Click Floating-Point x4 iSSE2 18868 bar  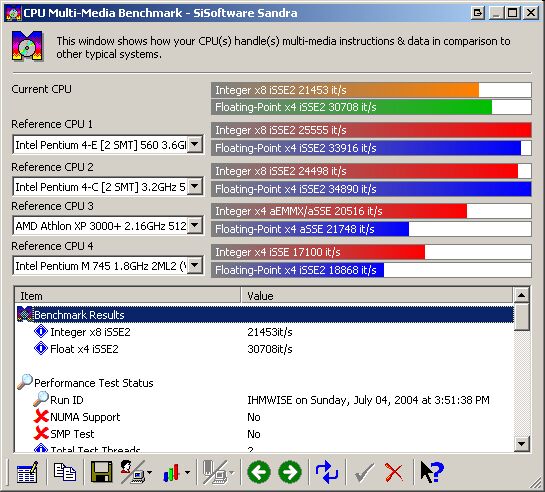(x=371, y=270)
